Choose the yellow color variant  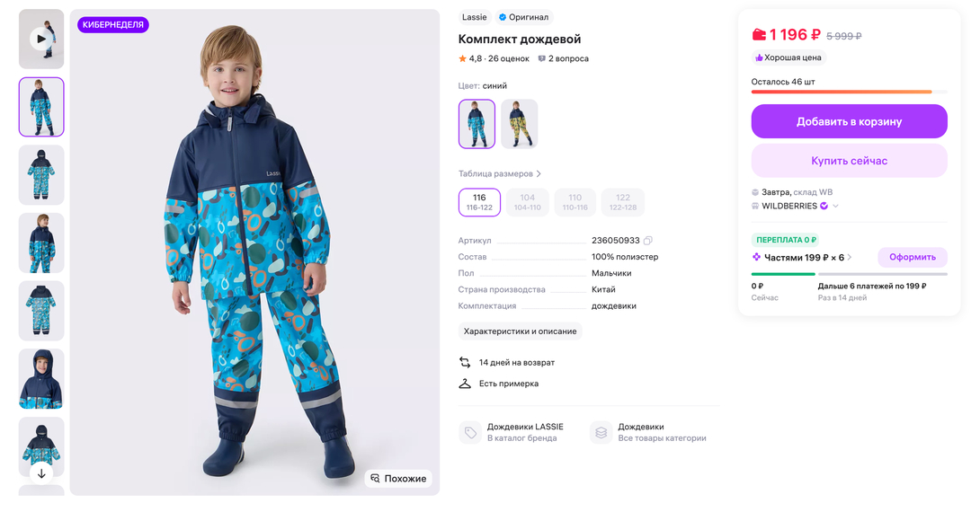520,124
